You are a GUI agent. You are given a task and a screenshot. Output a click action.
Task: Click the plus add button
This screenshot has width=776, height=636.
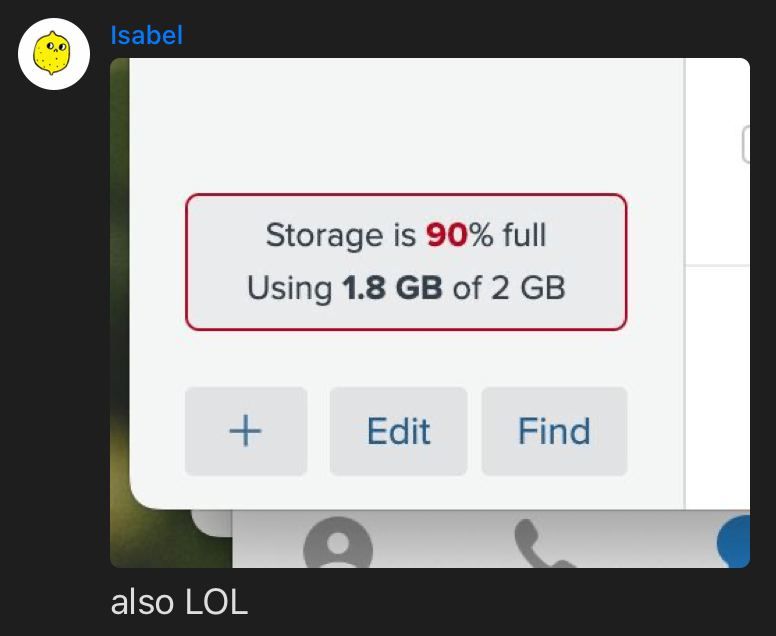pyautogui.click(x=246, y=431)
